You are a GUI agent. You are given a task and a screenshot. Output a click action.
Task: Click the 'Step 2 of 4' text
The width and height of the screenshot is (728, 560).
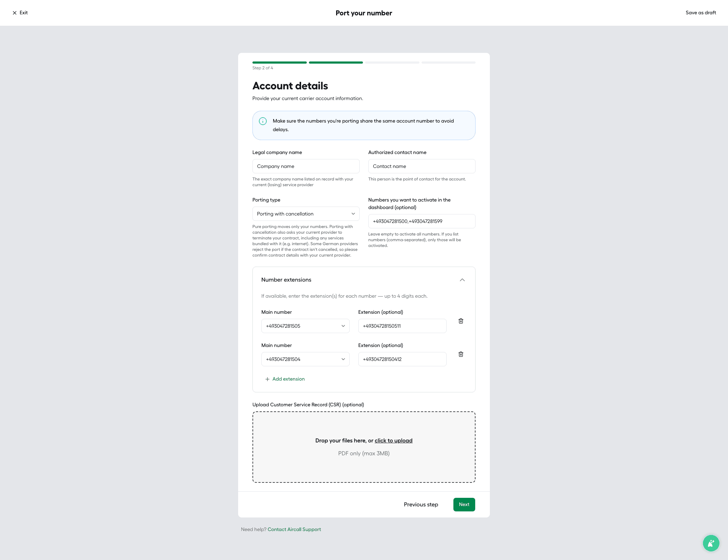tap(263, 68)
